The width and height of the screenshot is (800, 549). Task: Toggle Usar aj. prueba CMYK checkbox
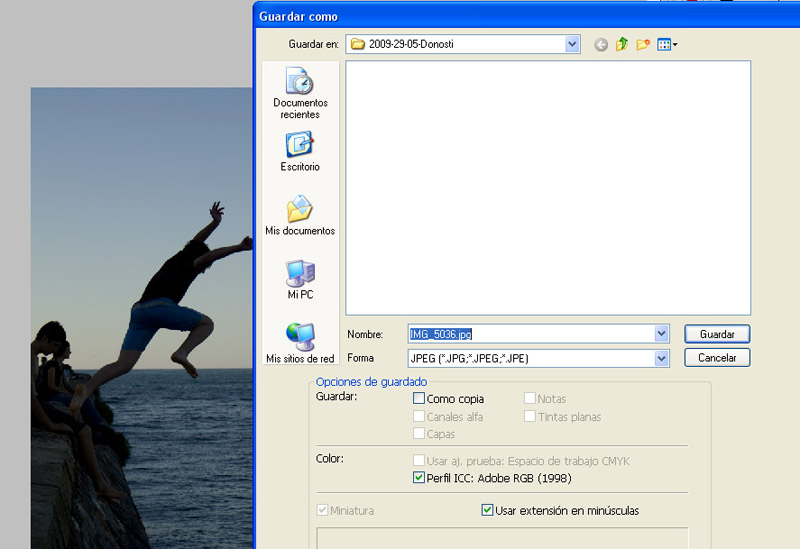[419, 461]
